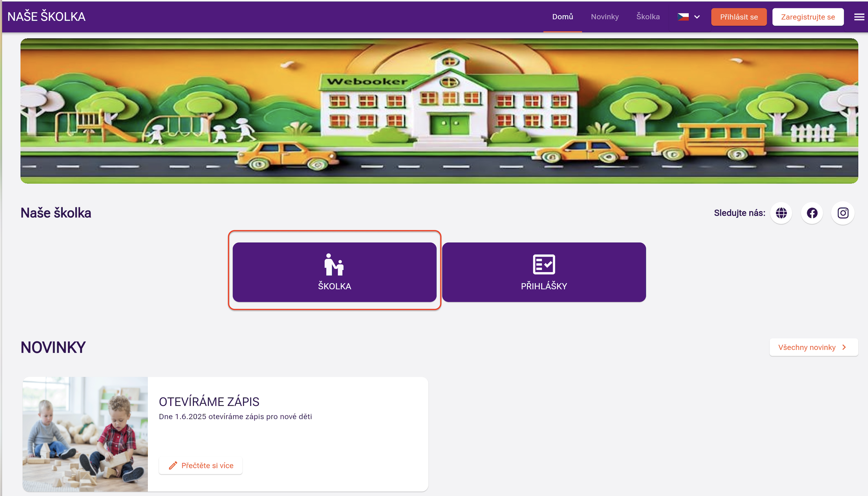Viewport: 868px width, 496px height.
Task: Open the hamburger menu icon
Action: click(x=859, y=17)
